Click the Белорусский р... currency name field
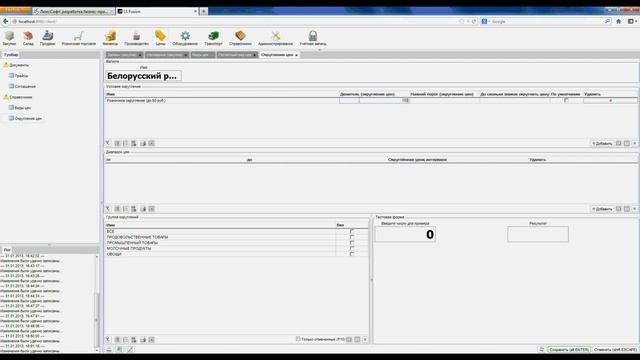 click(143, 76)
